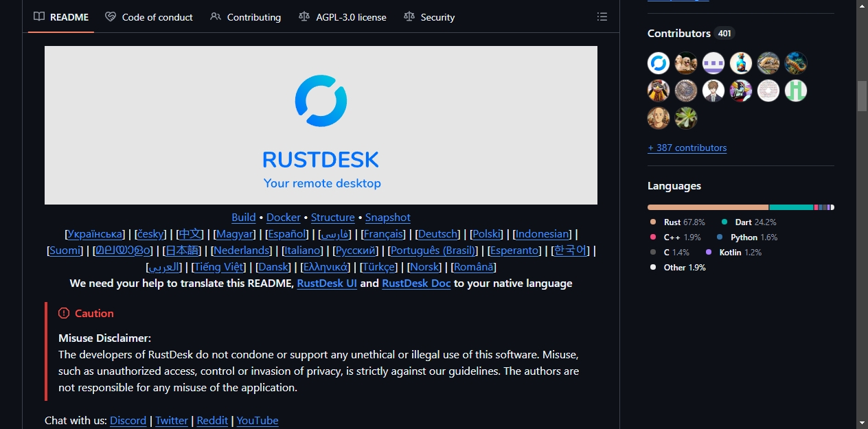Open the white text-circle contributor avatar
Image resolution: width=868 pixels, height=429 pixels.
tap(768, 91)
